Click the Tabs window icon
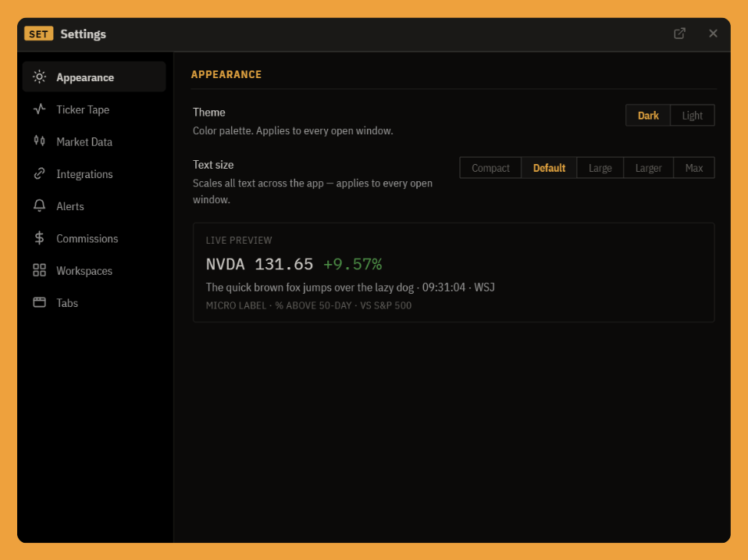The image size is (748, 560). (40, 302)
